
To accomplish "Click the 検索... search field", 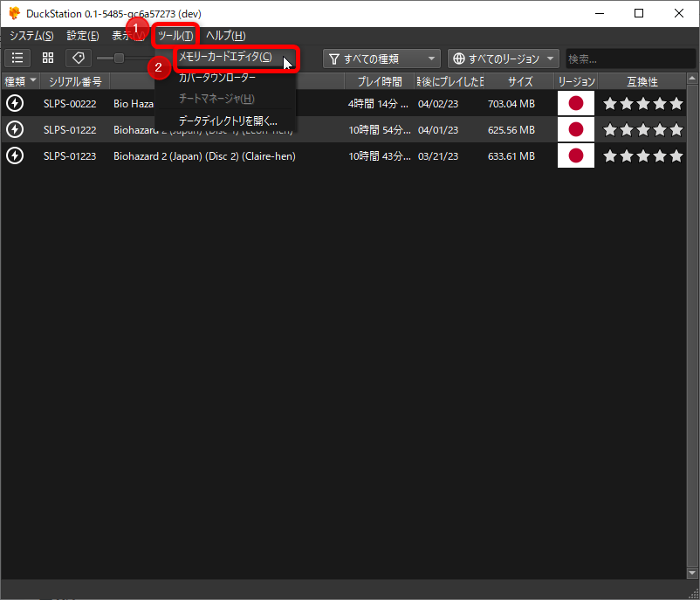I will pos(630,59).
